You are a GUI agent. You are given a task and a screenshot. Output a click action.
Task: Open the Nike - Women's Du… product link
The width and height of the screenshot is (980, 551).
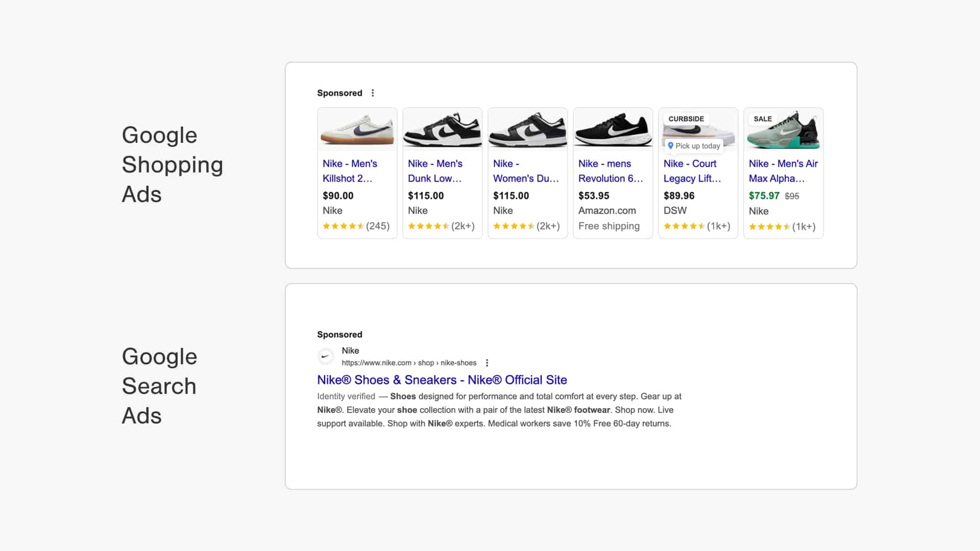pyautogui.click(x=526, y=171)
